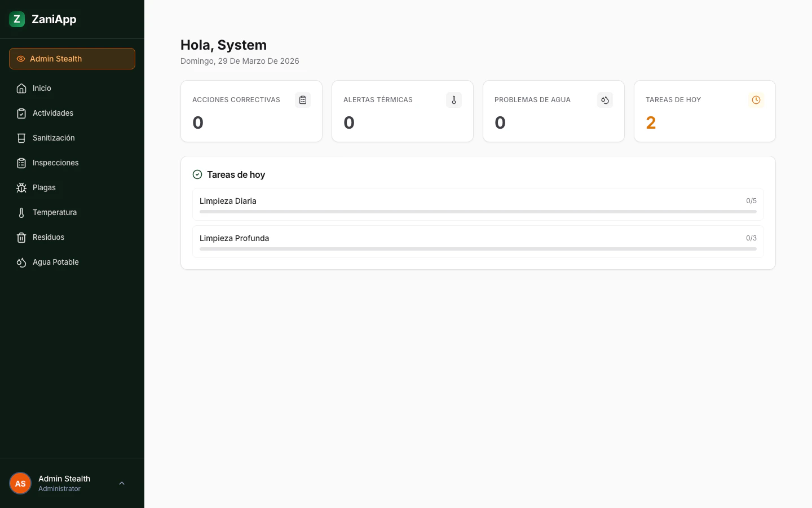
Task: Click the Inspecciones checklist icon
Action: (21, 163)
